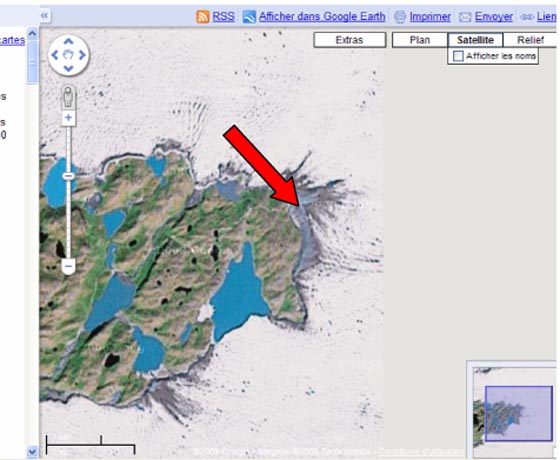Viewport: 560px width, 460px height.
Task: Pan the map up with arrow control
Action: (68, 41)
